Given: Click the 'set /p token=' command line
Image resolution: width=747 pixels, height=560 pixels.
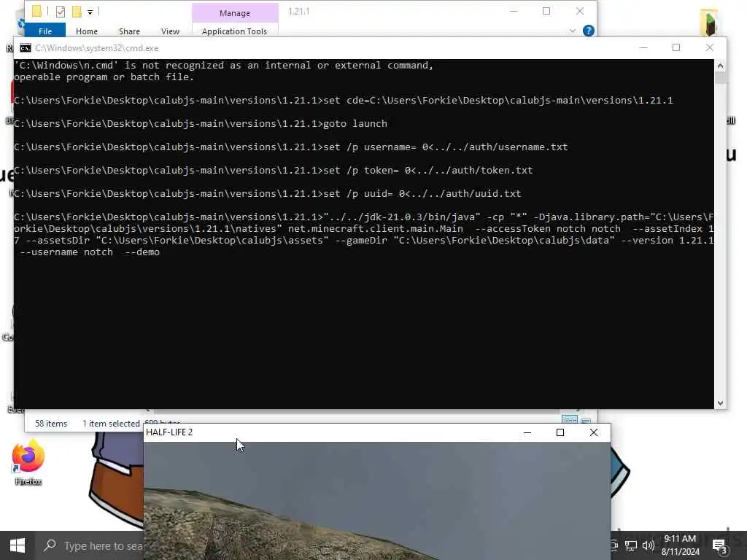Looking at the screenshot, I should pos(274,171).
